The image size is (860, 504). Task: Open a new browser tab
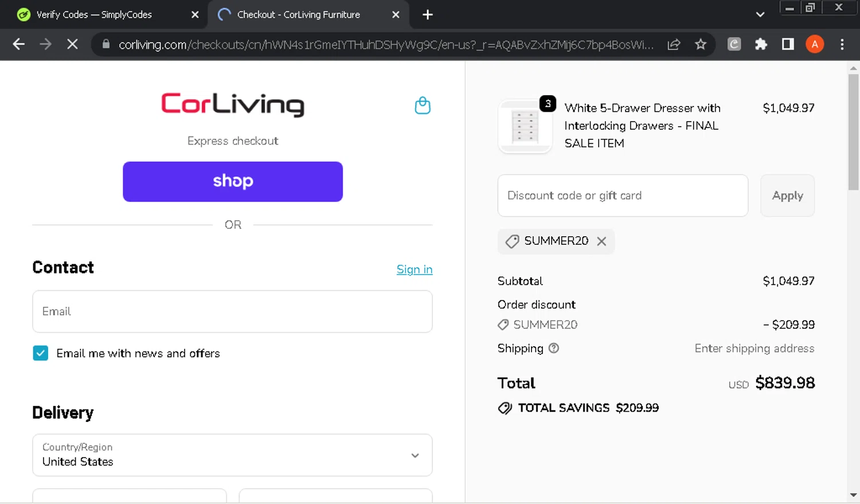coord(428,14)
